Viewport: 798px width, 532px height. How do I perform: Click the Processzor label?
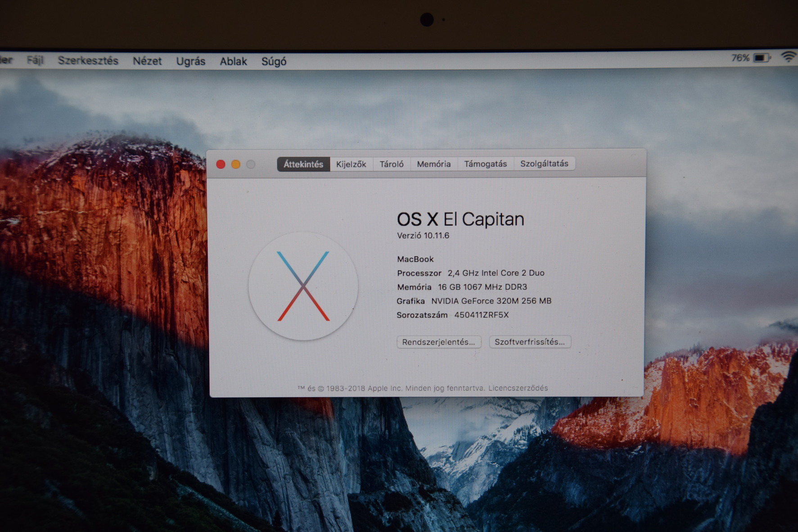pos(419,273)
